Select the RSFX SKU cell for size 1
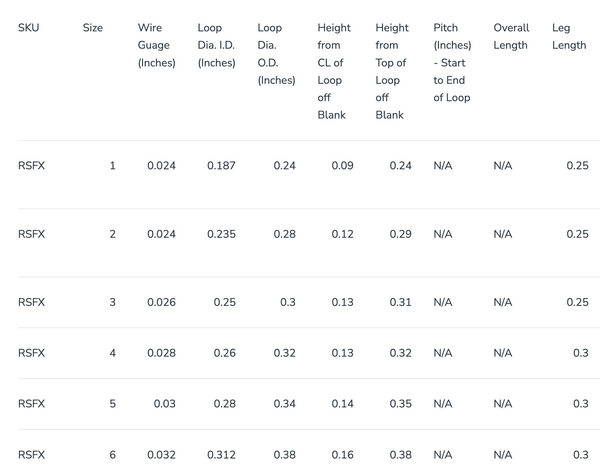 [x=32, y=166]
